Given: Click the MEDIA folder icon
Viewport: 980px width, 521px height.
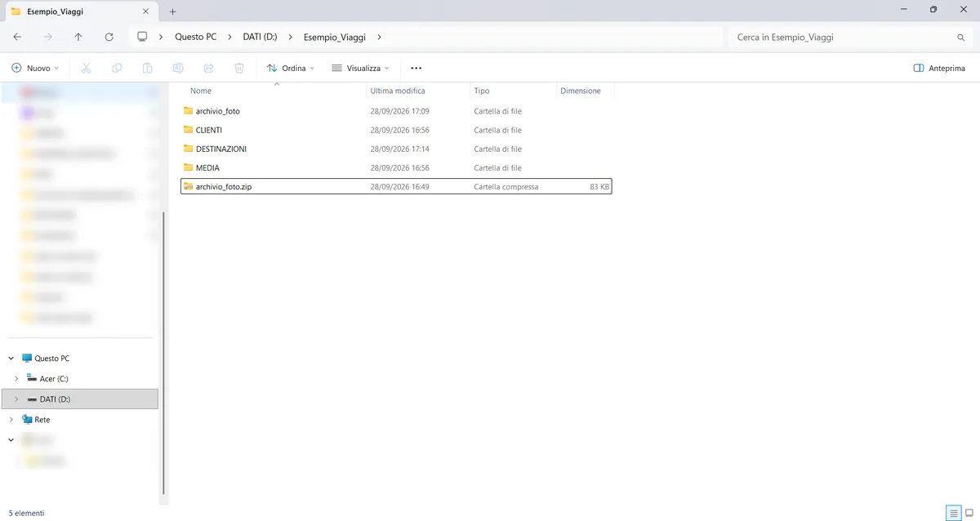Looking at the screenshot, I should click(188, 167).
